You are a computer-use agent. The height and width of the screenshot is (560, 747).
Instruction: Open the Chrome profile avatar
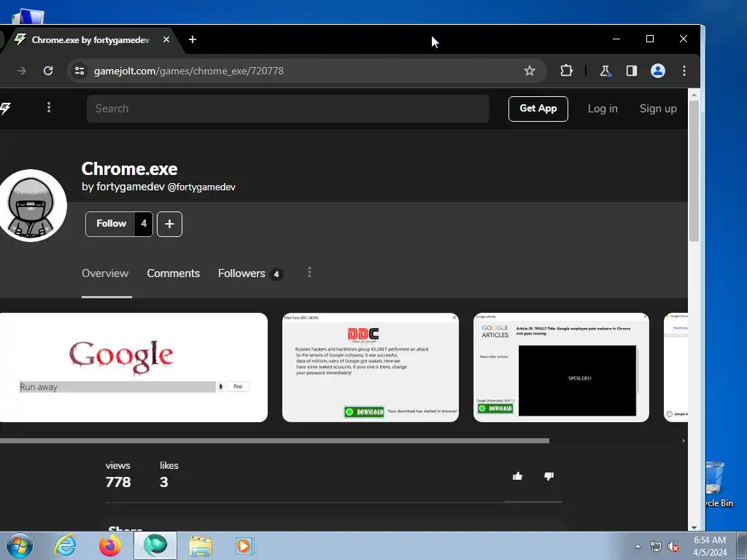click(x=658, y=71)
